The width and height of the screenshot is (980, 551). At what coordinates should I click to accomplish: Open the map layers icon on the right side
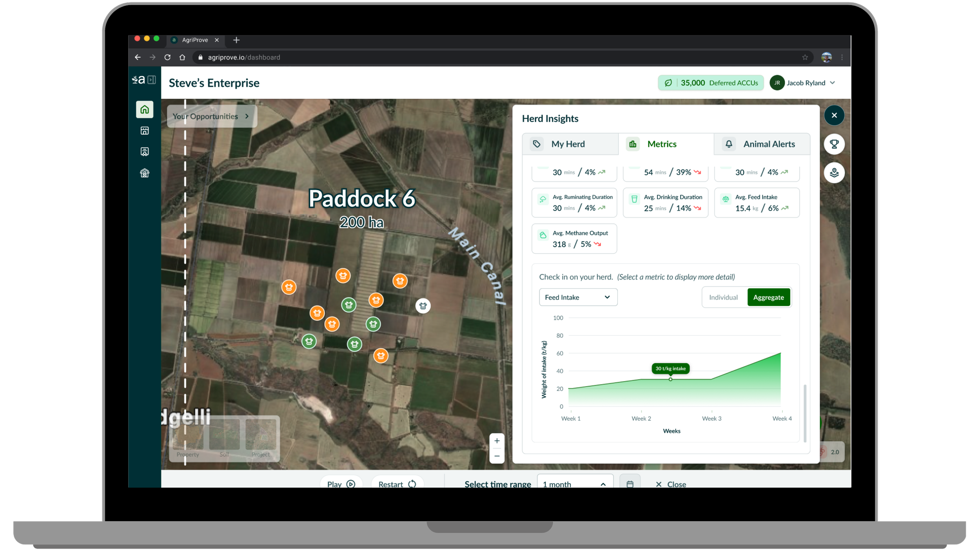pyautogui.click(x=834, y=173)
